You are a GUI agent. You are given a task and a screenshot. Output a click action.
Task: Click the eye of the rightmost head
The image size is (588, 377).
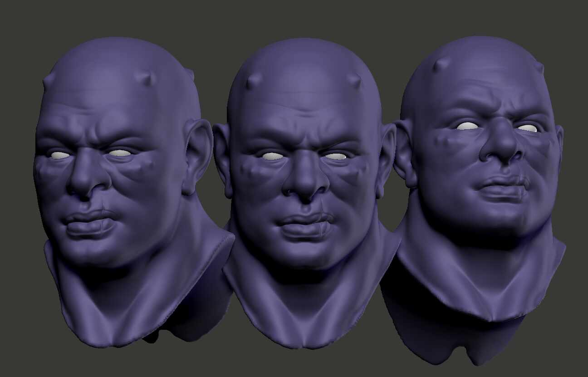(x=468, y=127)
